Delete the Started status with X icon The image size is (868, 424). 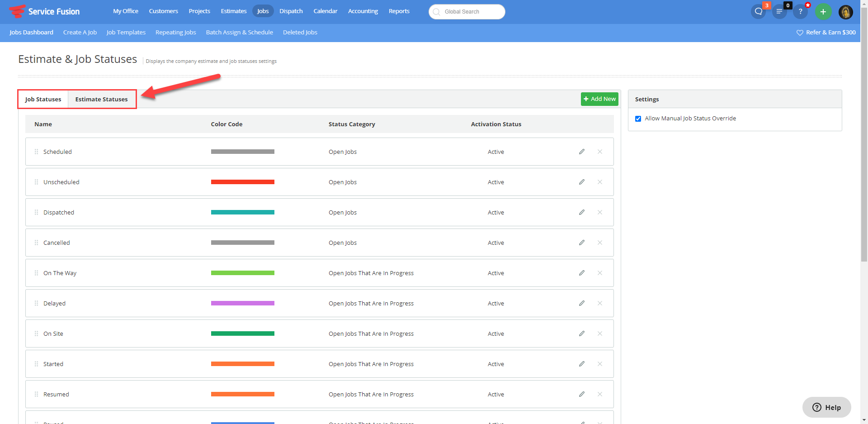600,364
